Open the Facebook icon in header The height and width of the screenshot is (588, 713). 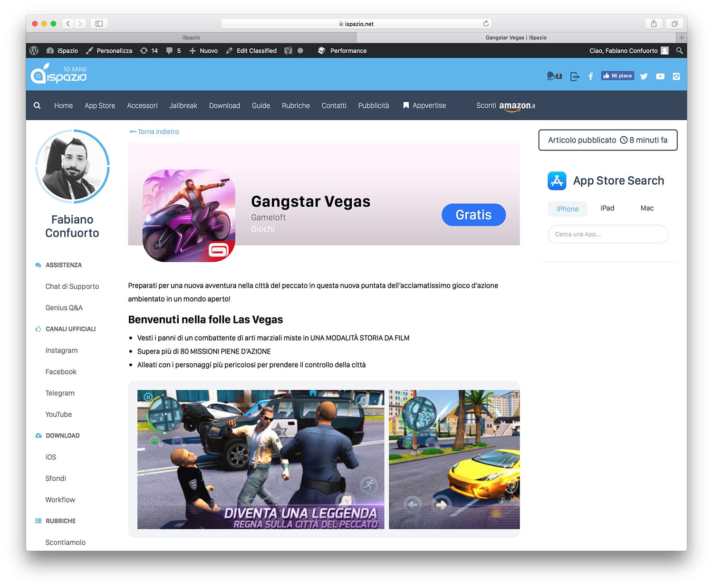coord(591,76)
